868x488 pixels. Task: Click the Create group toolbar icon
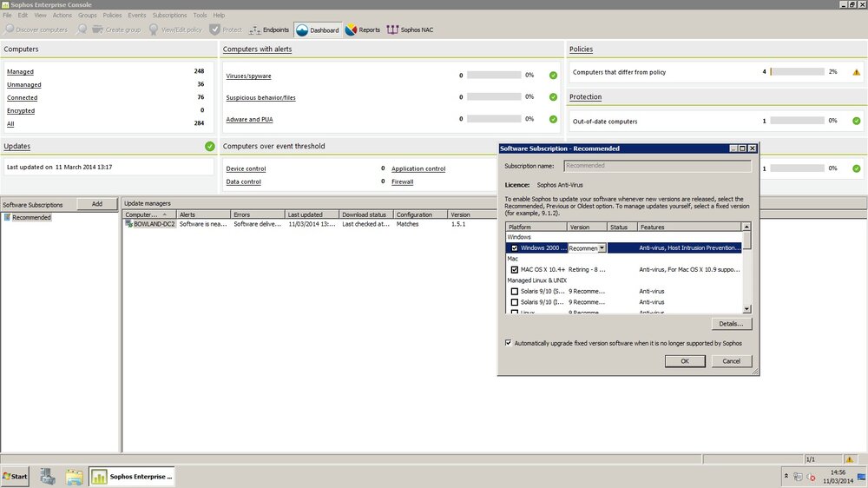pyautogui.click(x=97, y=30)
